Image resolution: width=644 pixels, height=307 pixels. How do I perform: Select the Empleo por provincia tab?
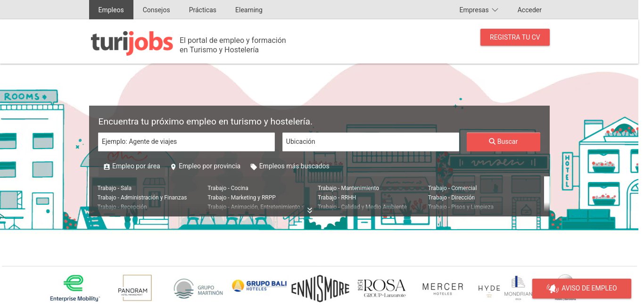[x=205, y=166]
